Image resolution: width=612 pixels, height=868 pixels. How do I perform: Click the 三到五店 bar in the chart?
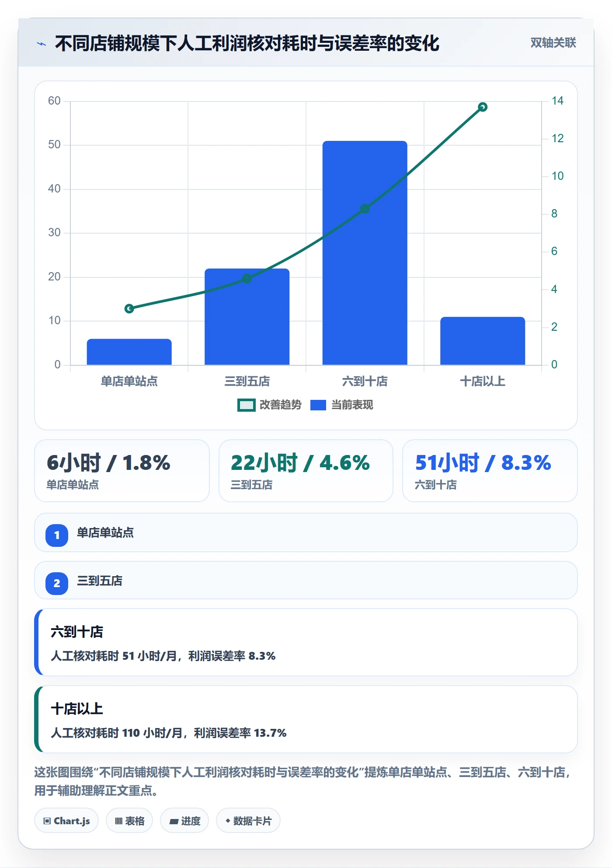(x=247, y=317)
